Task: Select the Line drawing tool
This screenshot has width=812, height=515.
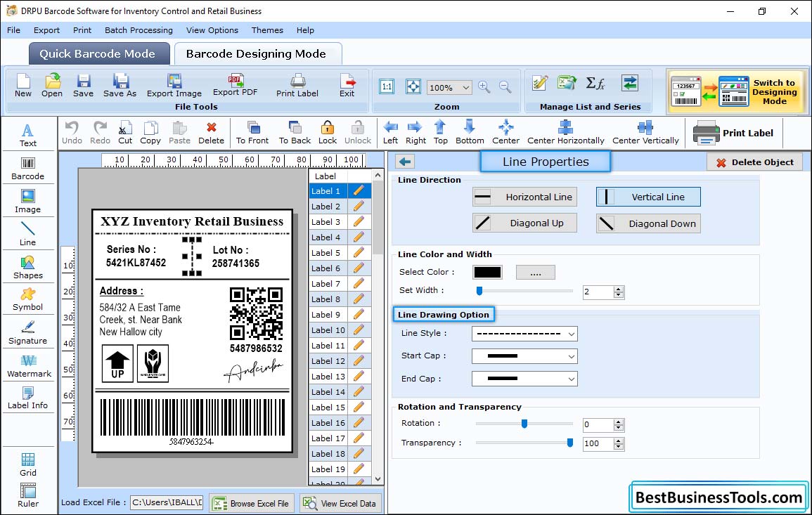Action: point(28,234)
